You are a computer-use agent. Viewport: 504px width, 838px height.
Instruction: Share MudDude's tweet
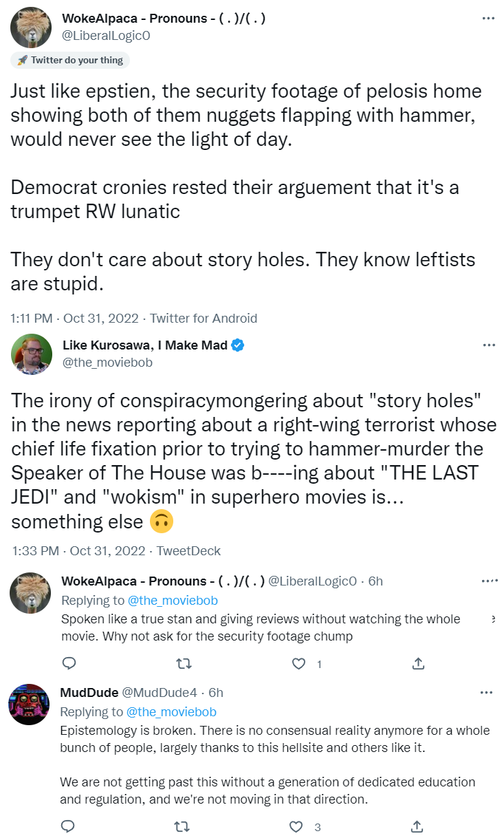(417, 826)
